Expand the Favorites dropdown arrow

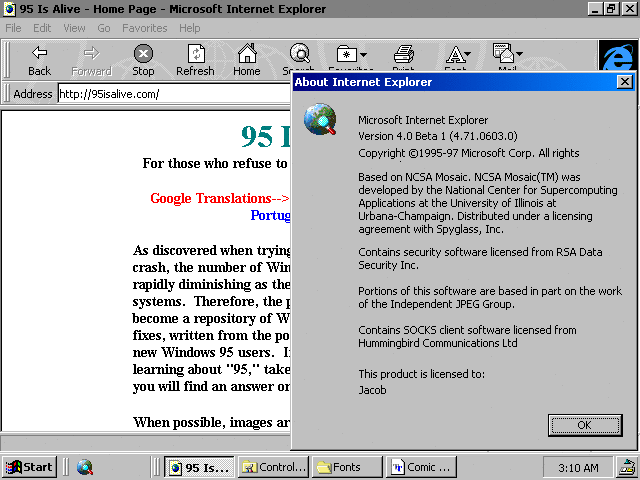coord(363,54)
